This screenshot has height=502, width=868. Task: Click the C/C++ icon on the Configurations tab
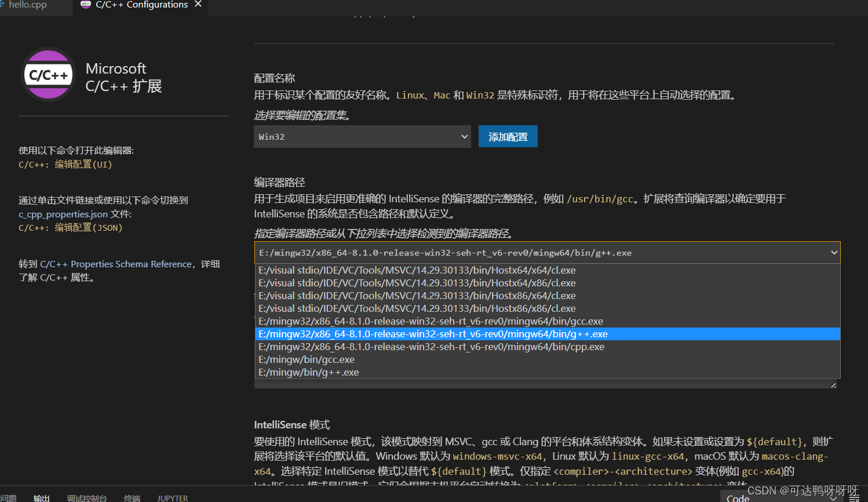click(x=86, y=4)
